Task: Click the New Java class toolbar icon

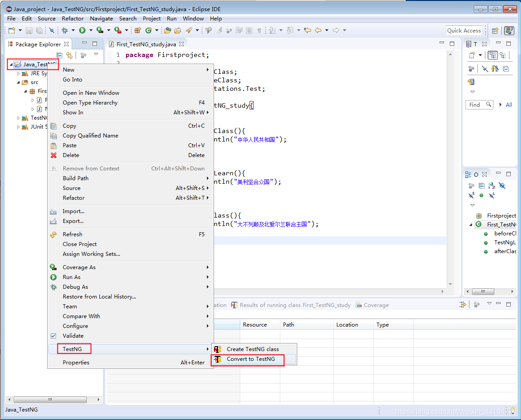Action: click(149, 30)
